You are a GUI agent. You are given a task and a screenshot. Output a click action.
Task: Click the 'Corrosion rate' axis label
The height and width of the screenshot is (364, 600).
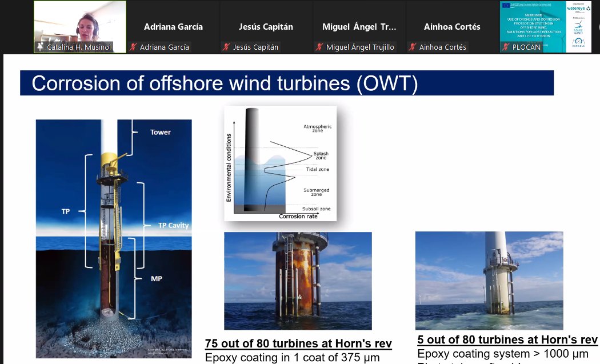[x=298, y=216]
